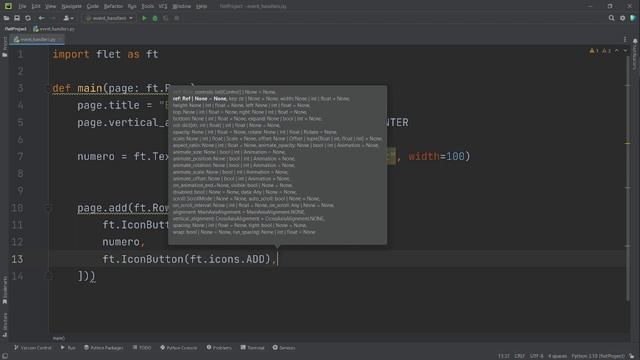Open the Notifications sidebar tab
The image size is (640, 360).
click(x=635, y=54)
